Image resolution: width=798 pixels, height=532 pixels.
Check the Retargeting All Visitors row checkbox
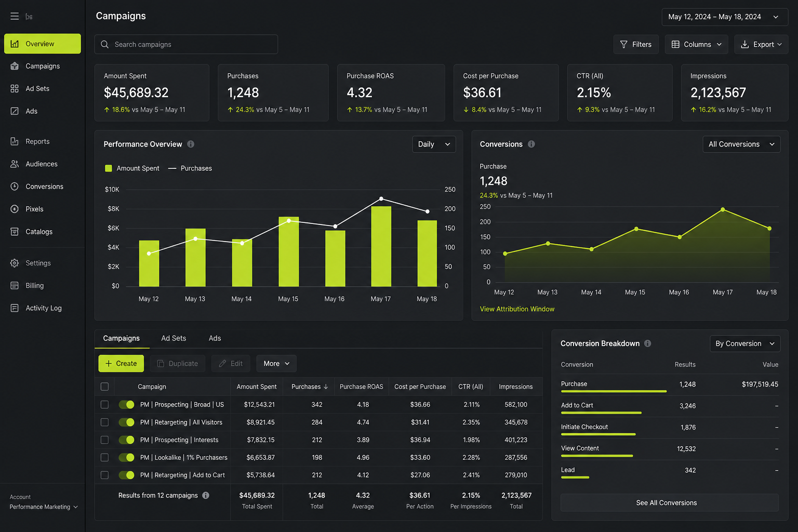pos(104,422)
